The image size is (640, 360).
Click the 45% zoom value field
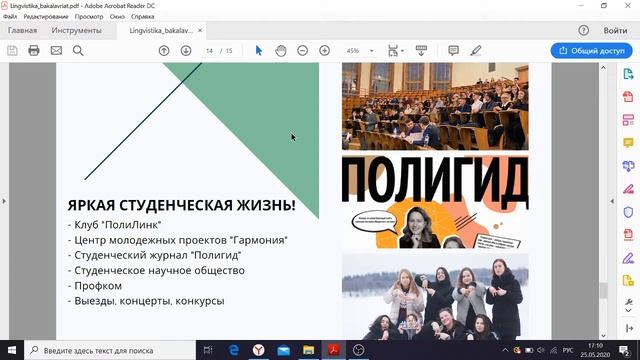click(353, 51)
